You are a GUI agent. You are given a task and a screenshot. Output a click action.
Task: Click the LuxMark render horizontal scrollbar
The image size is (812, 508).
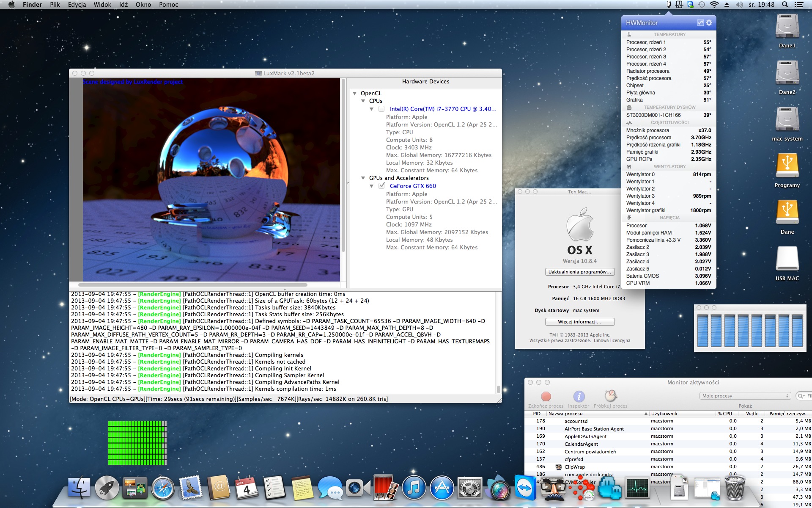tap(192, 285)
